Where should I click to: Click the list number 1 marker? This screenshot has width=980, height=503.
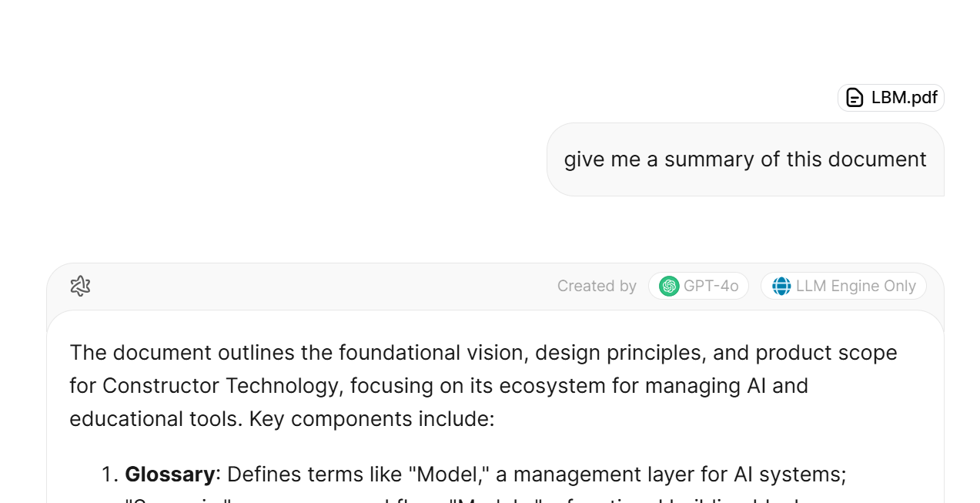109,474
